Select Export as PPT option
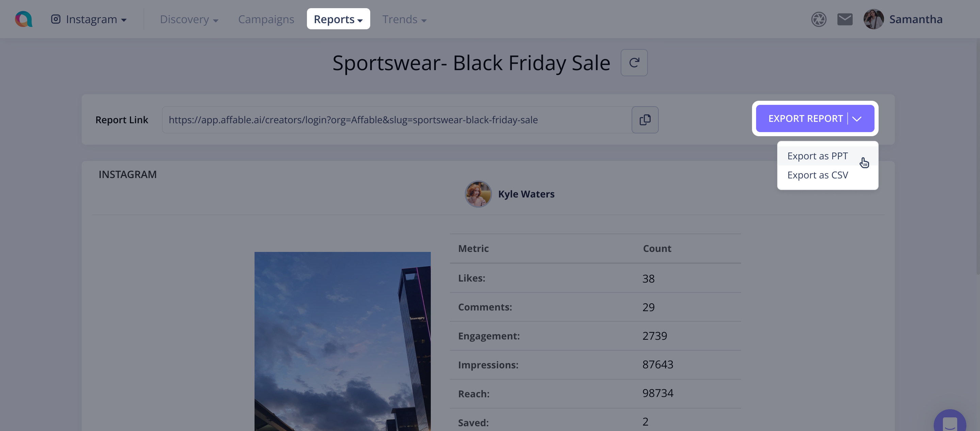 [x=817, y=156]
